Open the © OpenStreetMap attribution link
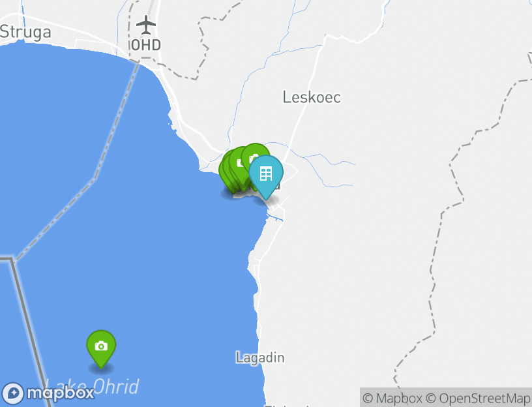The image size is (532, 407). [478, 398]
